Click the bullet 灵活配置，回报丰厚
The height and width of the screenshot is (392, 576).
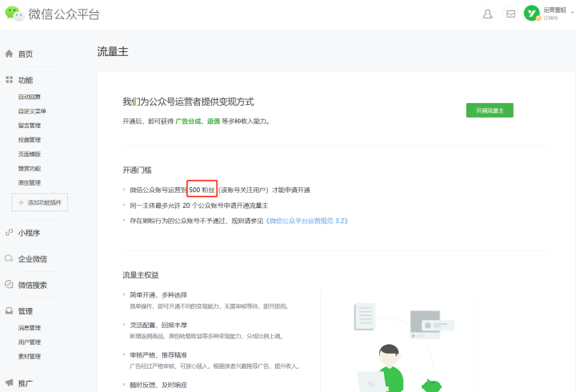pos(158,325)
